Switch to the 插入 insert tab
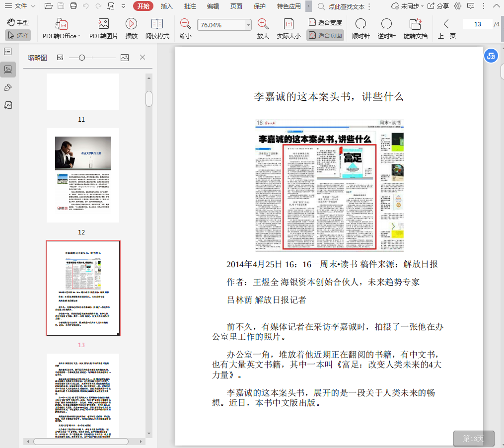Image resolution: width=504 pixels, height=448 pixels. click(x=167, y=6)
